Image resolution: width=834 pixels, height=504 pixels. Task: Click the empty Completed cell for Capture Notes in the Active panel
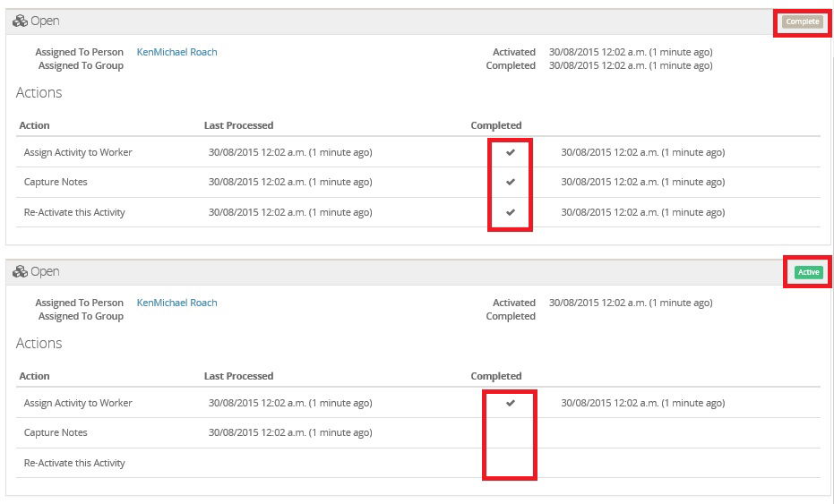pos(510,433)
